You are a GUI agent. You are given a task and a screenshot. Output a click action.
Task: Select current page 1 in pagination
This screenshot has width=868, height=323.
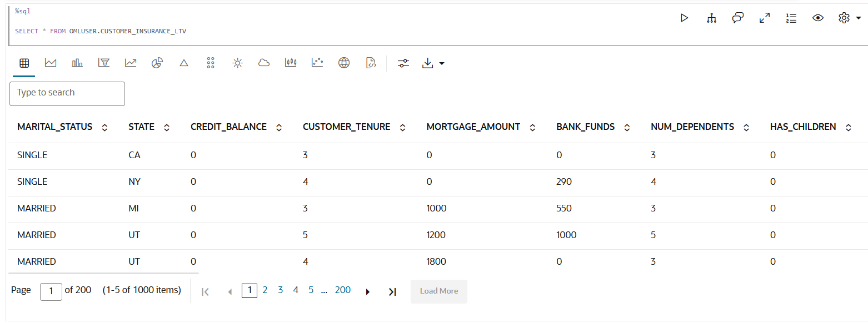[x=250, y=290]
